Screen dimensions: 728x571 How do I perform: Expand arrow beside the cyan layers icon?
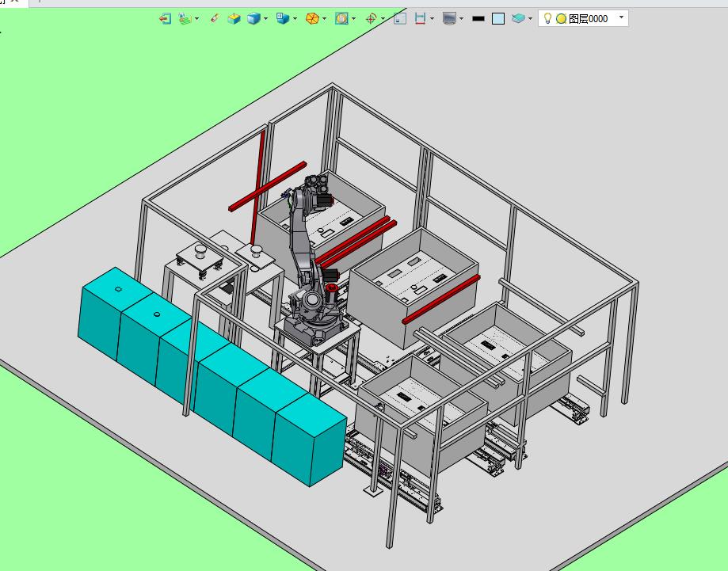click(x=530, y=19)
